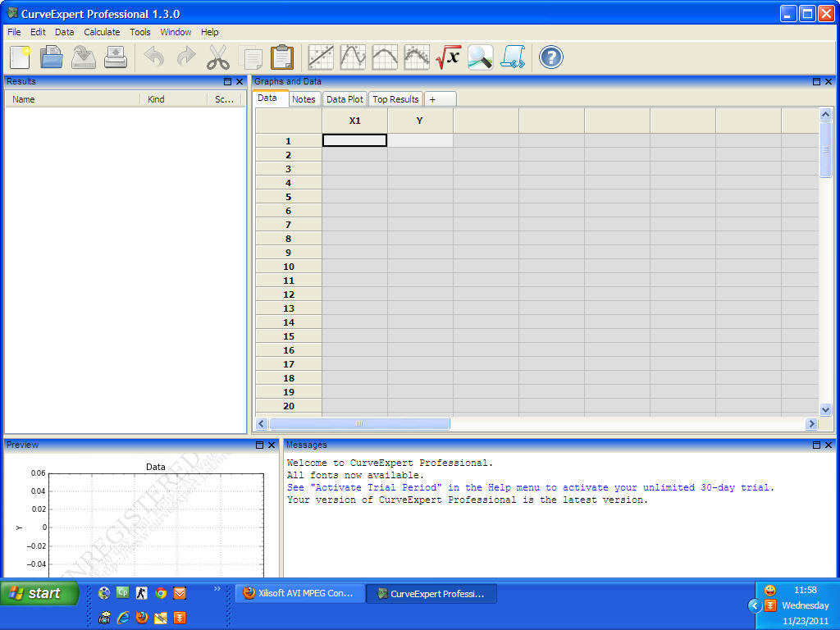Screen dimensions: 840x630
Task: Switch to the Top Results tab
Action: pos(395,99)
